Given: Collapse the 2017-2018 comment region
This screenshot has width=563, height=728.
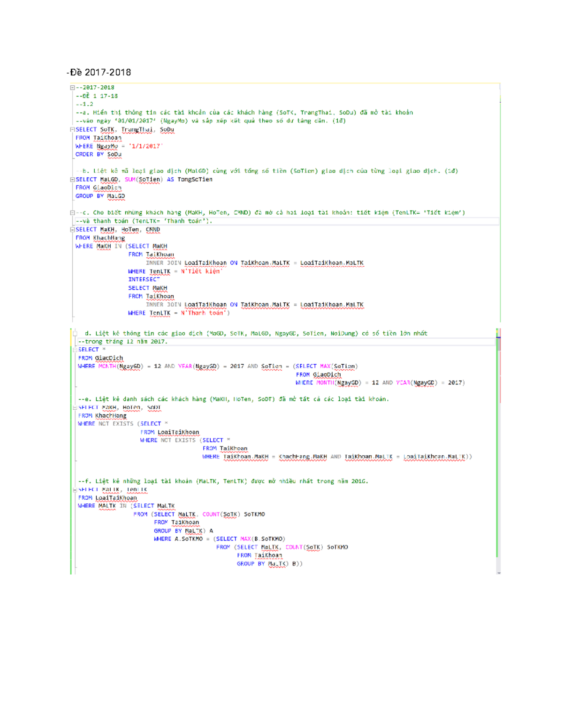Looking at the screenshot, I should [72, 87].
